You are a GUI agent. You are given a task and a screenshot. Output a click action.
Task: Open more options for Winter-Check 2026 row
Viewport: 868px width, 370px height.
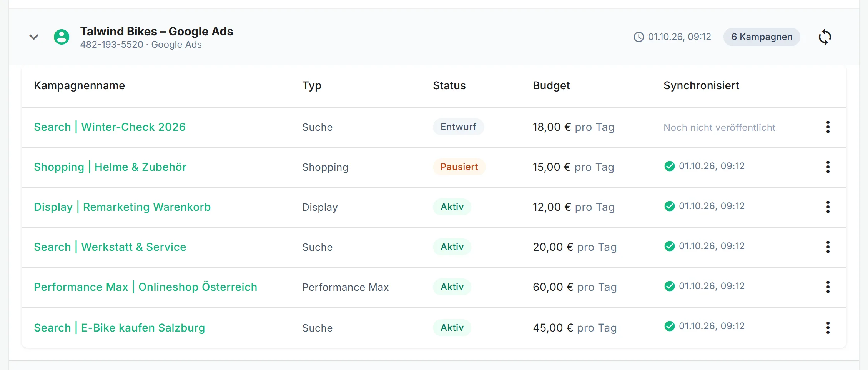tap(828, 127)
